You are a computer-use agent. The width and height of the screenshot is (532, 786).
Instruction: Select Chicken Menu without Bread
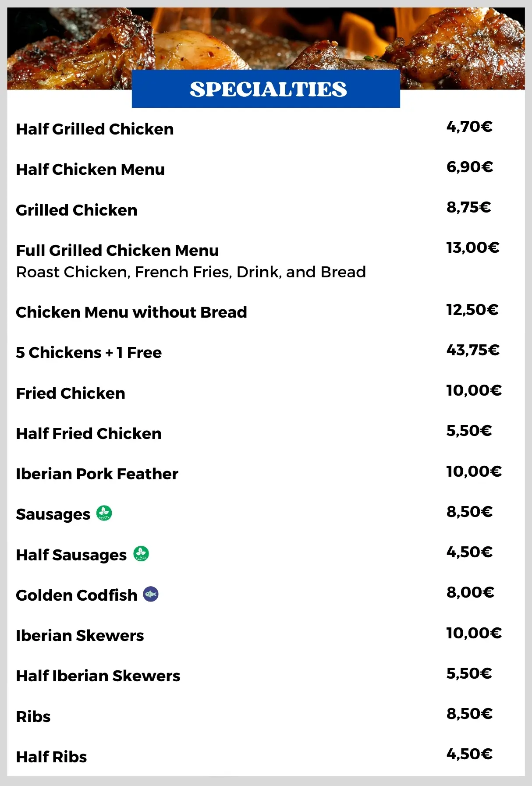coord(131,312)
